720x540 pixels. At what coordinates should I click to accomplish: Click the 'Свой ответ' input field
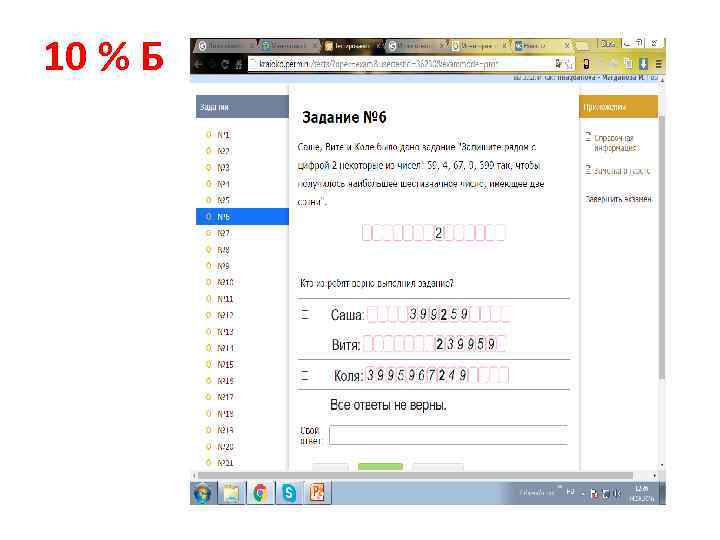[448, 435]
